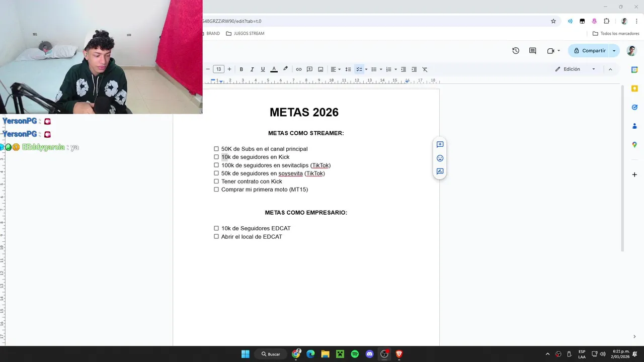Check '50k de seguidores en soysevita'

click(x=216, y=173)
